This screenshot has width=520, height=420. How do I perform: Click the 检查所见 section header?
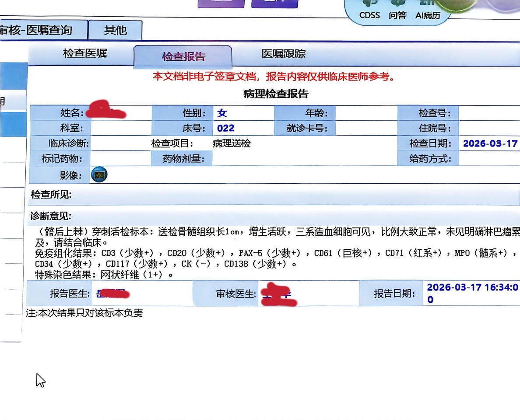coord(51,195)
